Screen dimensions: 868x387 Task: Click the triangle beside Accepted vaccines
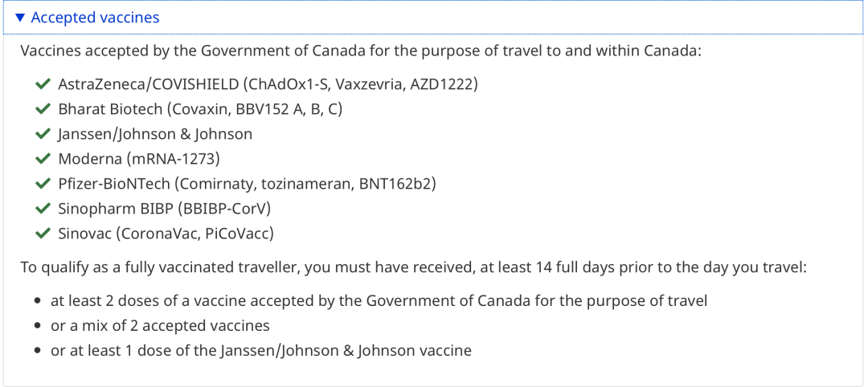pos(21,18)
